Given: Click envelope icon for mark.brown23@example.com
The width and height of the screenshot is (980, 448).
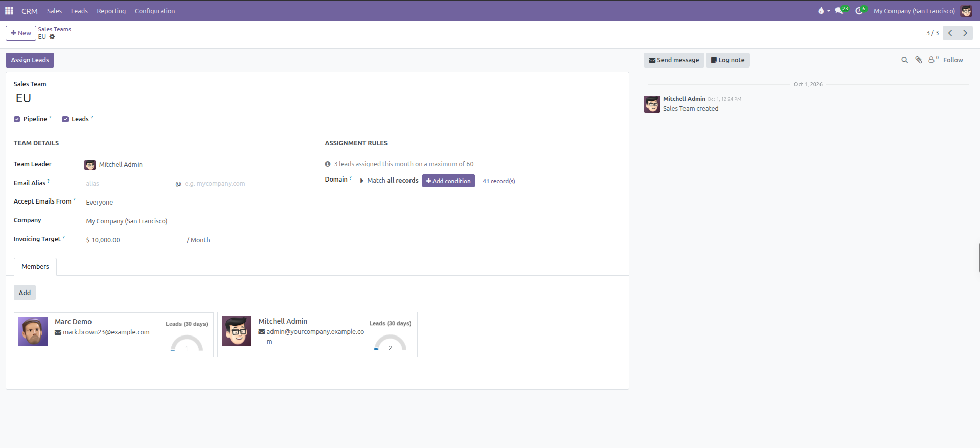Looking at the screenshot, I should (58, 332).
